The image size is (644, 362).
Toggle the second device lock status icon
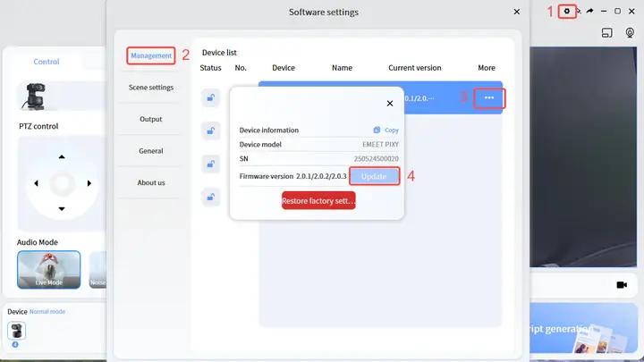pos(210,130)
